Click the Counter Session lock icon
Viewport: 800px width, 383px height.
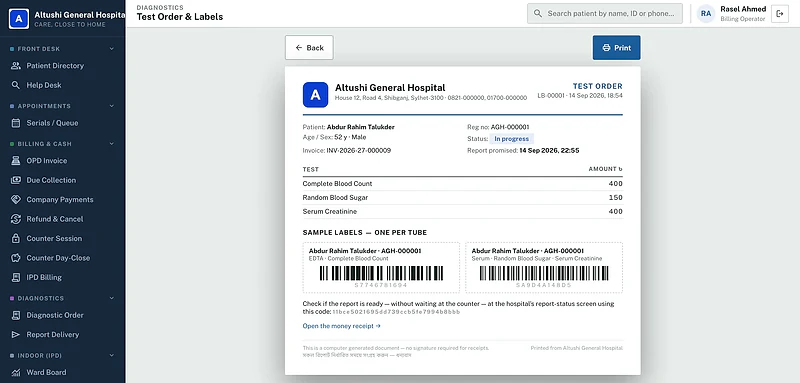tap(16, 238)
